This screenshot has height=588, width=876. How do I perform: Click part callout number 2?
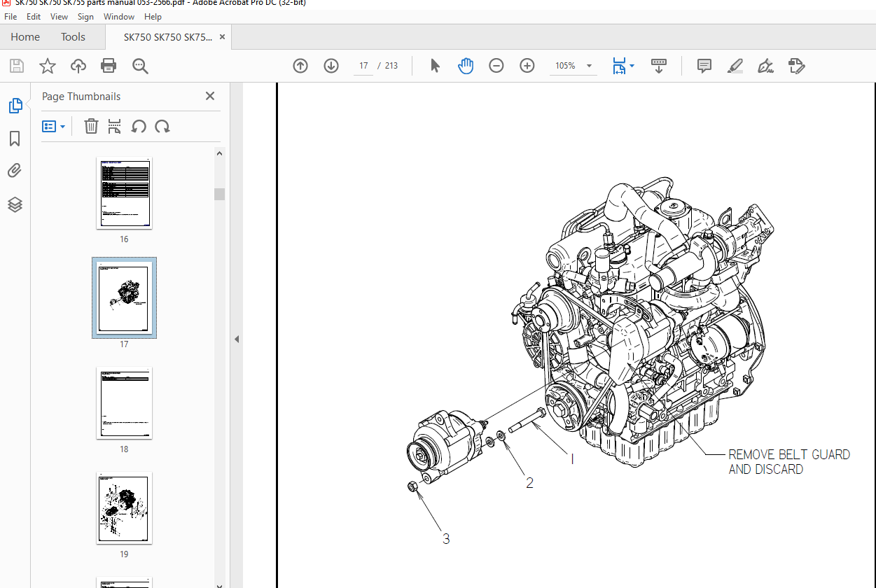pyautogui.click(x=529, y=483)
